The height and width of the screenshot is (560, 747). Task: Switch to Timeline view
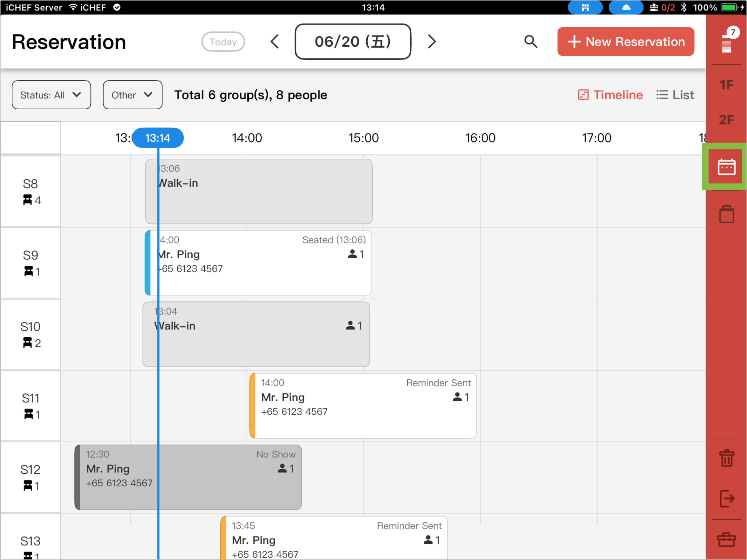coord(610,95)
